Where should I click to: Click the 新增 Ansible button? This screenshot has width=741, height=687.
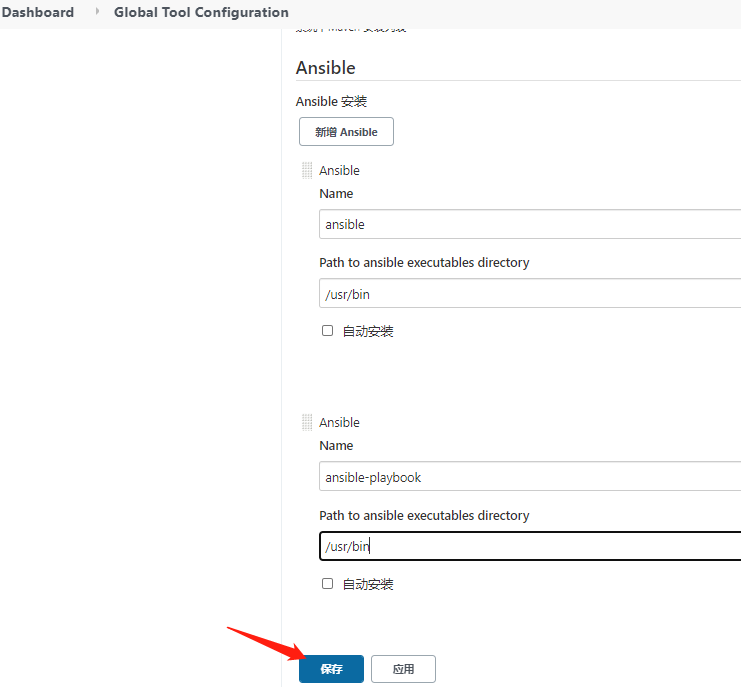[x=346, y=132]
